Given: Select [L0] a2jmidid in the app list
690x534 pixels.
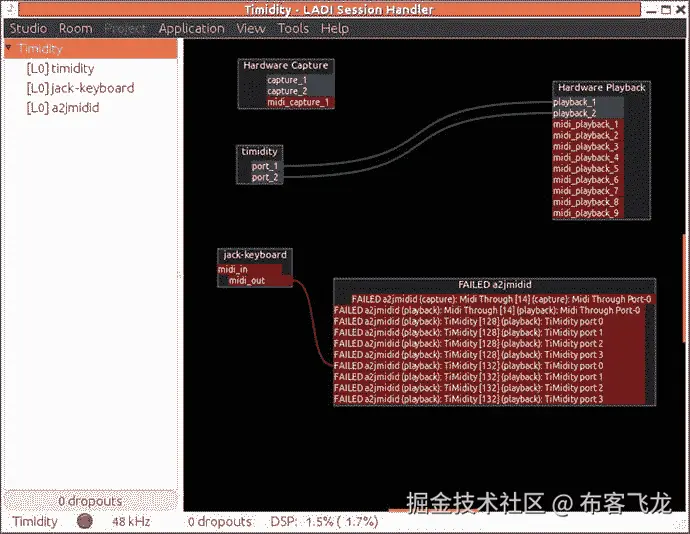Looking at the screenshot, I should pos(63,108).
